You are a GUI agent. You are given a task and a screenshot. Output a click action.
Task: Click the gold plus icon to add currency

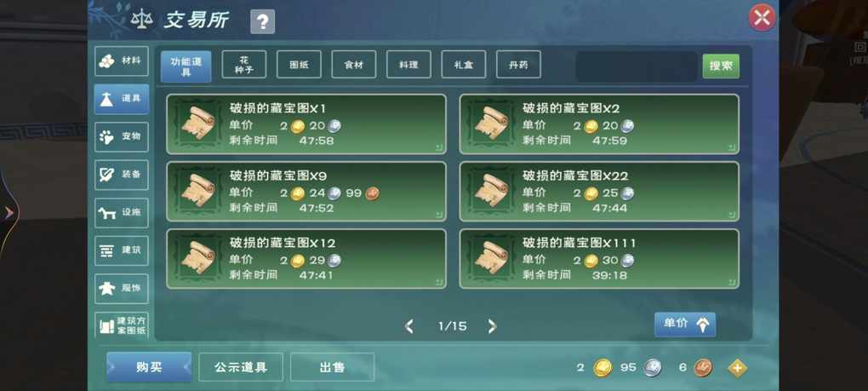[x=737, y=368]
